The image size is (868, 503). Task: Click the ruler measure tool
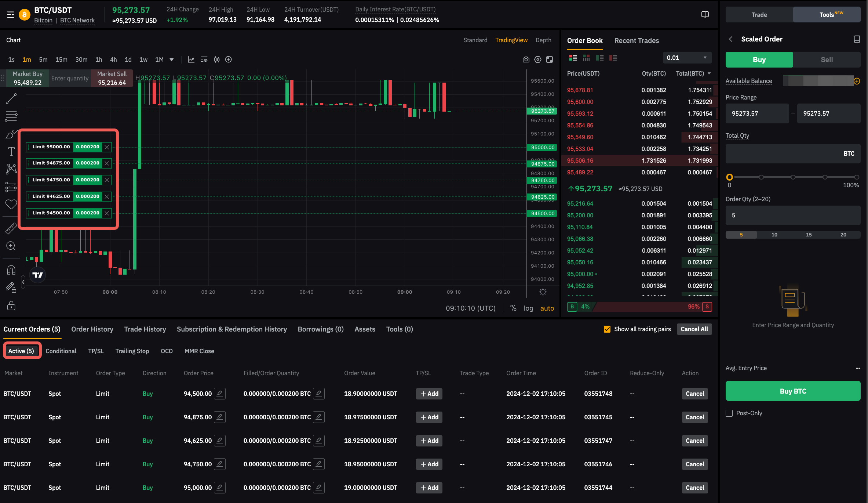coord(11,228)
